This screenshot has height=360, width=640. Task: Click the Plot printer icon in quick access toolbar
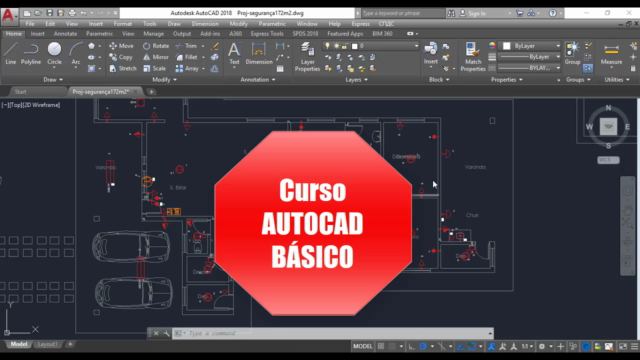click(x=72, y=13)
